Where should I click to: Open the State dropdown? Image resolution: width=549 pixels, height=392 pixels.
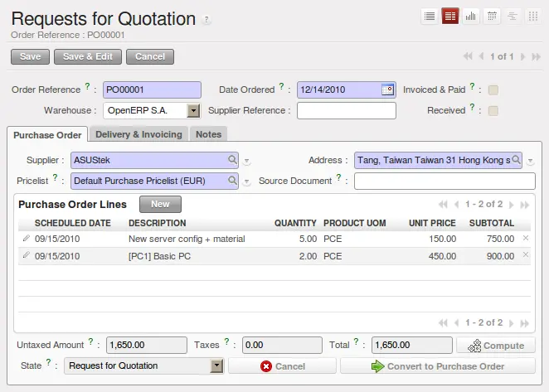(216, 366)
